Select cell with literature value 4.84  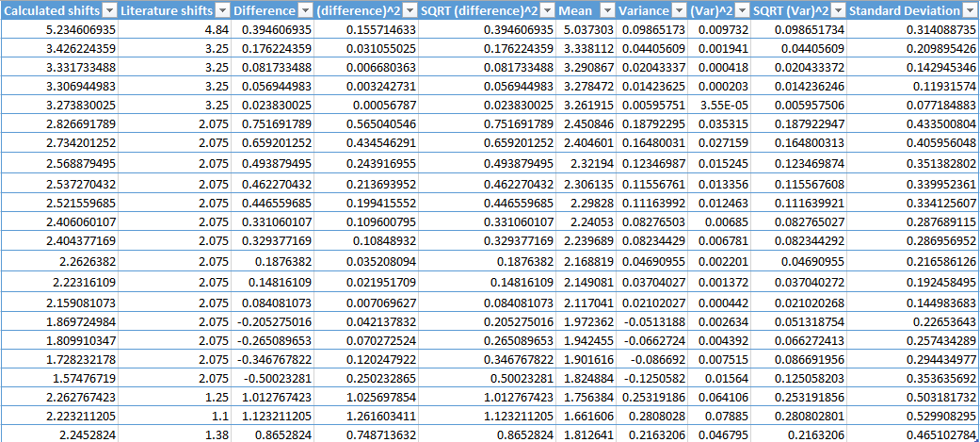coord(174,29)
